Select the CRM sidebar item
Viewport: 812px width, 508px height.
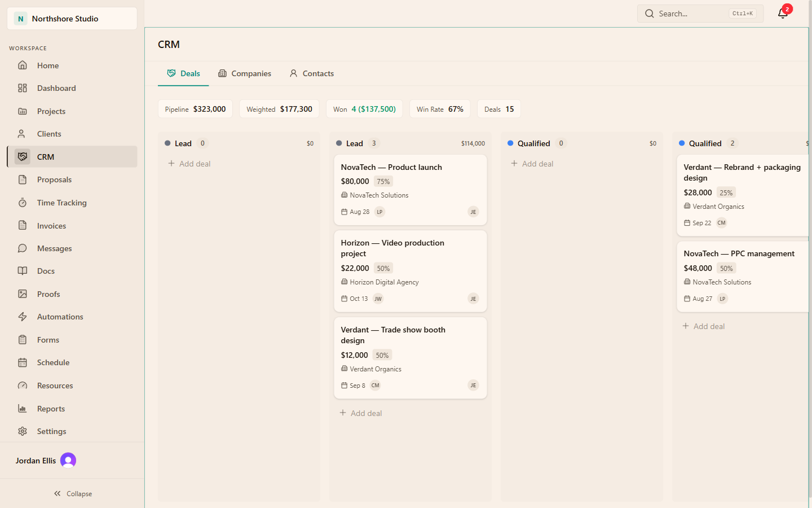tap(72, 157)
